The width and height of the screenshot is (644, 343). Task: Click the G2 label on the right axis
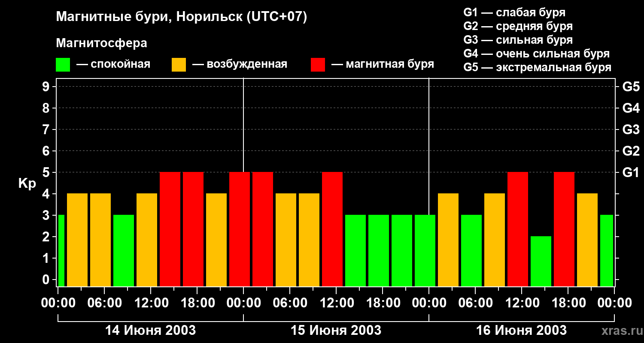[631, 151]
